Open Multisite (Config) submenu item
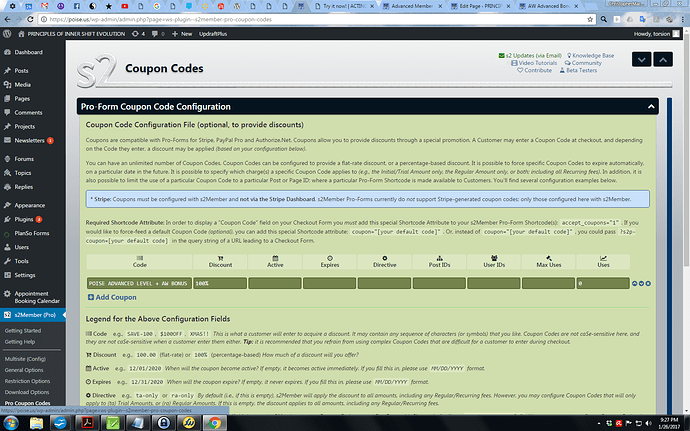The image size is (690, 431). pyautogui.click(x=25, y=359)
